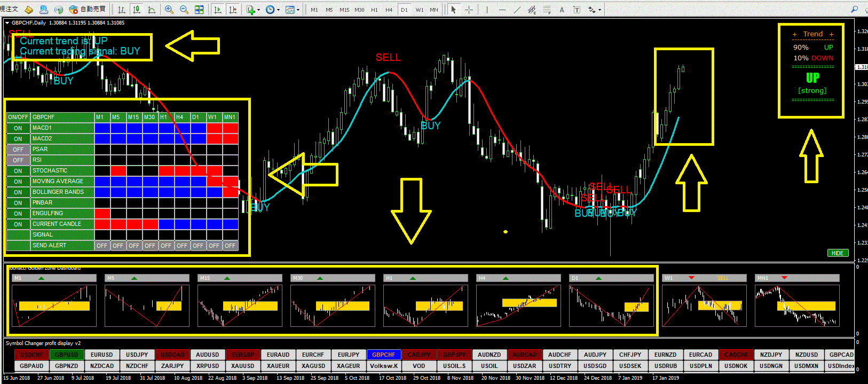Click the HIDE button on chart
The height and width of the screenshot is (384, 868).
click(838, 253)
